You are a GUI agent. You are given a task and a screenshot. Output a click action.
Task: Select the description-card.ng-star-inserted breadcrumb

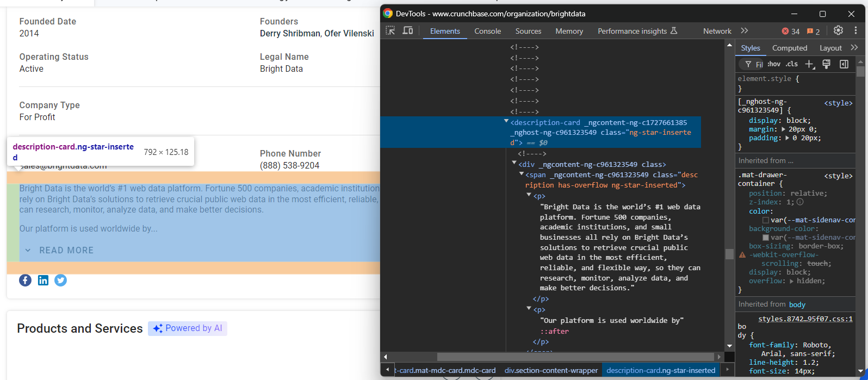pyautogui.click(x=661, y=370)
